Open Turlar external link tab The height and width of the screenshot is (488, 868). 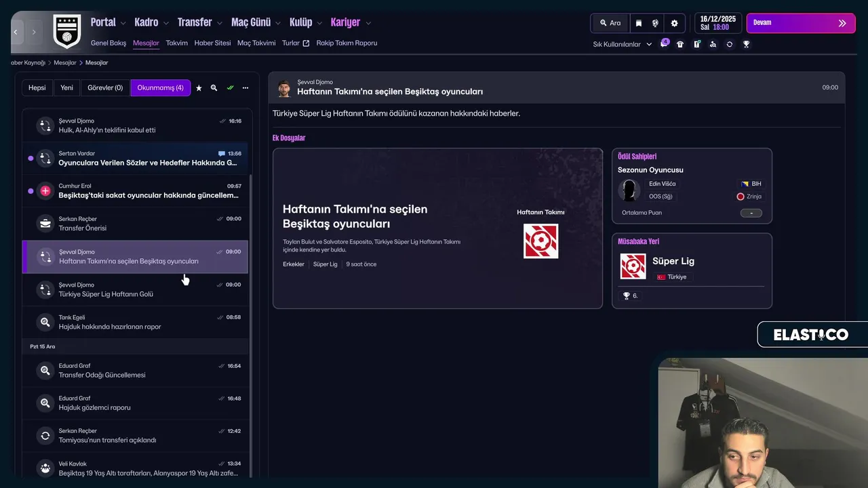point(296,43)
